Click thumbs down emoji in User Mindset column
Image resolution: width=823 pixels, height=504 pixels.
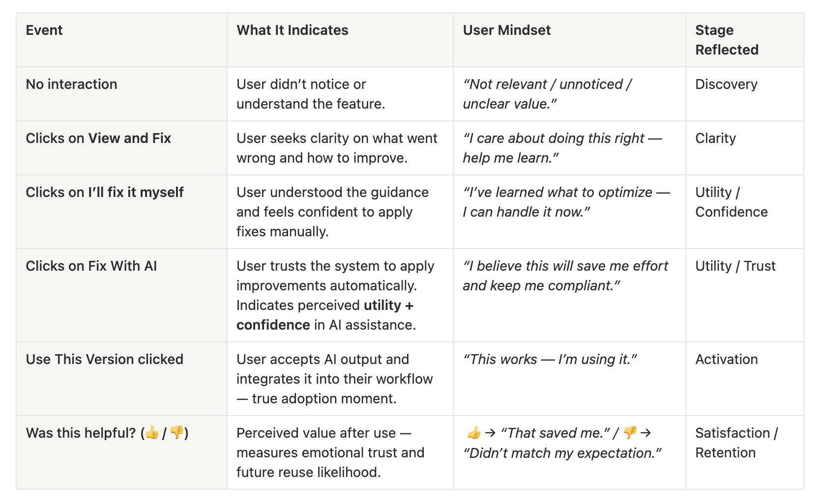coord(630,433)
